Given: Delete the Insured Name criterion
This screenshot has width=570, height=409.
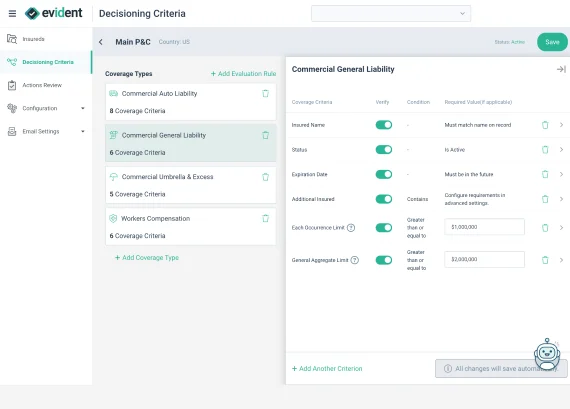Looking at the screenshot, I should (x=545, y=125).
